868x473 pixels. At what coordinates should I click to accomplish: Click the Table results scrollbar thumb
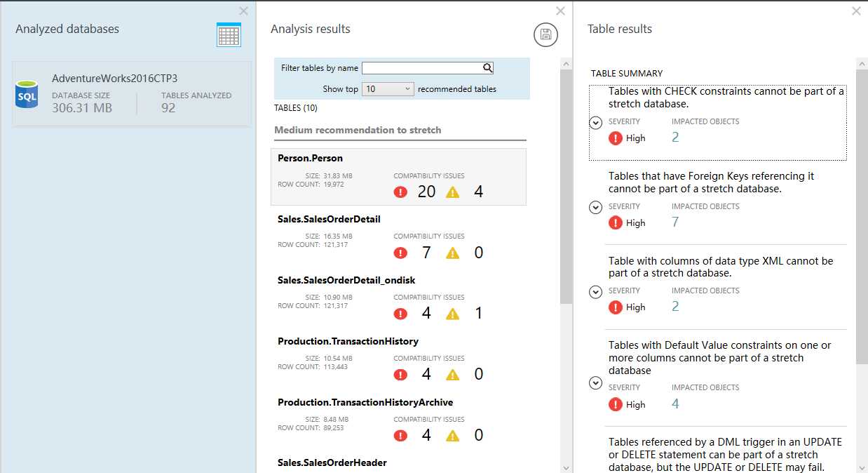(x=862, y=216)
